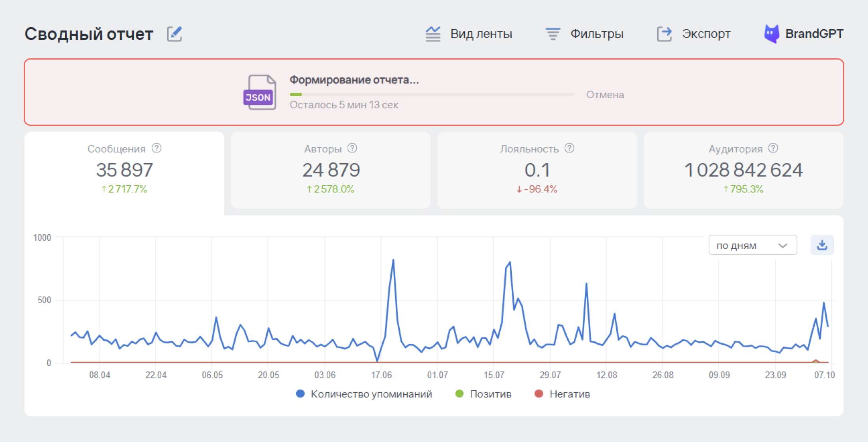Click the 23.09 date axis label
The image size is (868, 442).
coord(776,375)
